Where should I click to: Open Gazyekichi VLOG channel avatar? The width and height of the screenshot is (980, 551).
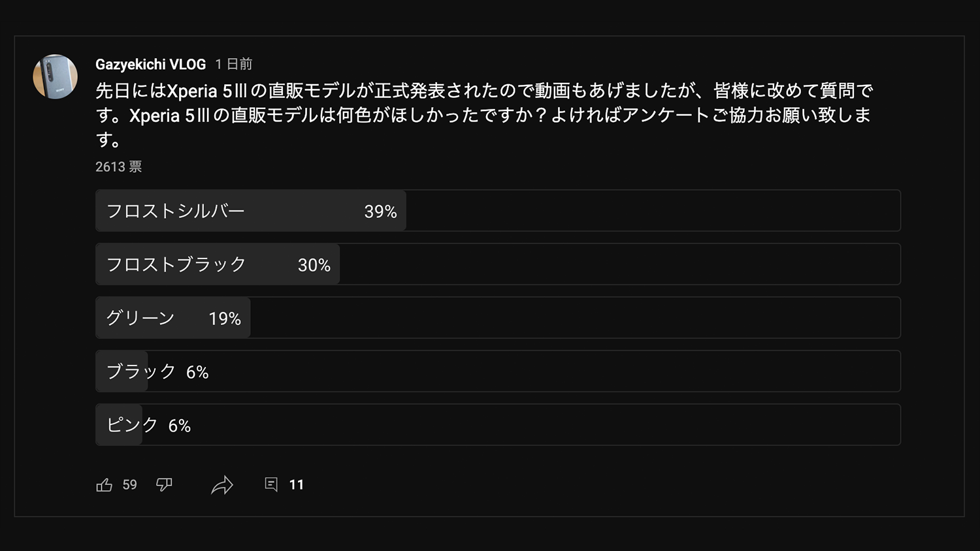[56, 76]
